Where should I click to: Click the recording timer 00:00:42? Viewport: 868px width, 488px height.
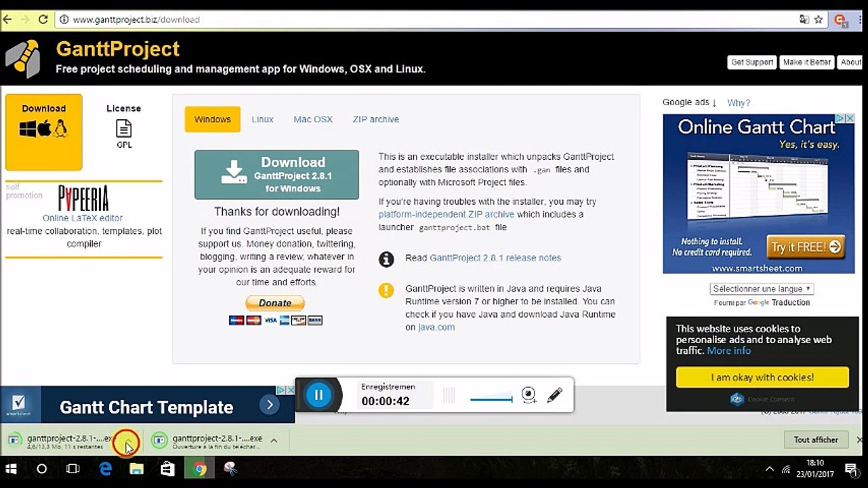(x=386, y=401)
